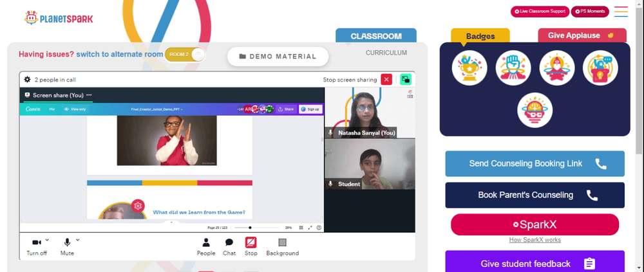The height and width of the screenshot is (272, 644).
Task: Click the Canva logo in shared screen
Action: click(33, 109)
